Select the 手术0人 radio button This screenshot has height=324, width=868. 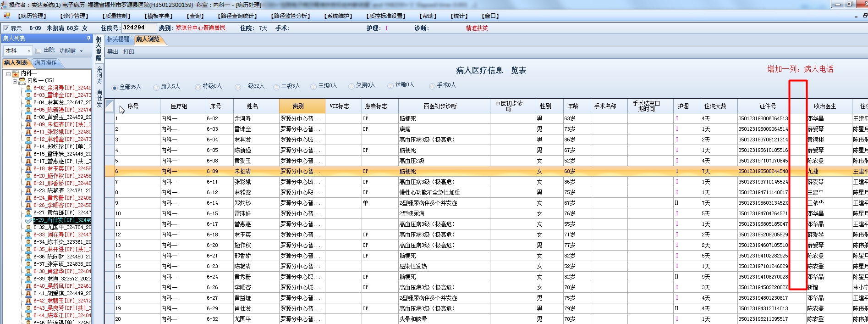coord(432,86)
